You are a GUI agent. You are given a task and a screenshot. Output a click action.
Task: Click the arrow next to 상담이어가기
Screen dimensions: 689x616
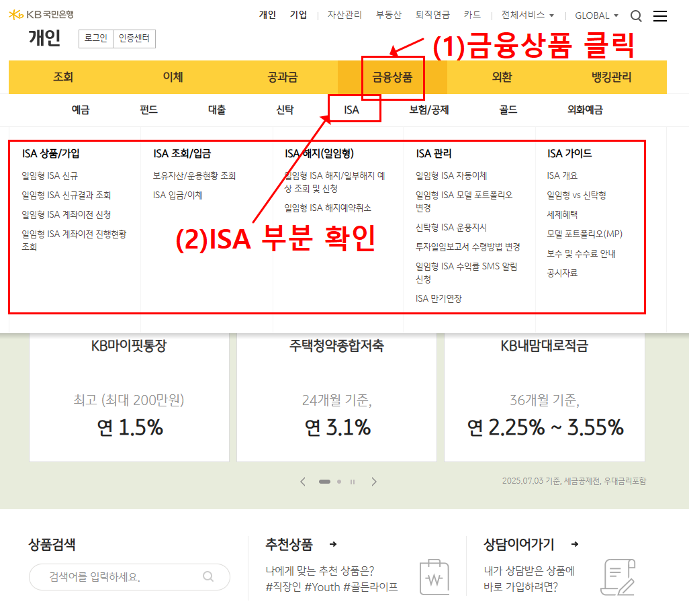(x=575, y=544)
